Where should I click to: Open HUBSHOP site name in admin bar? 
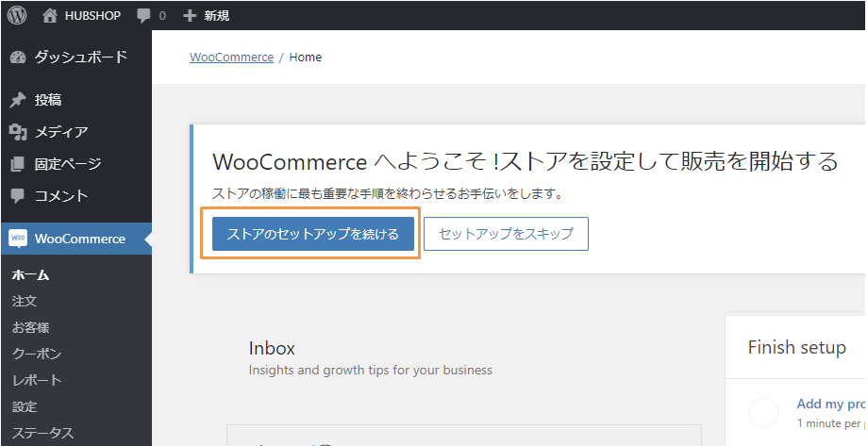92,15
